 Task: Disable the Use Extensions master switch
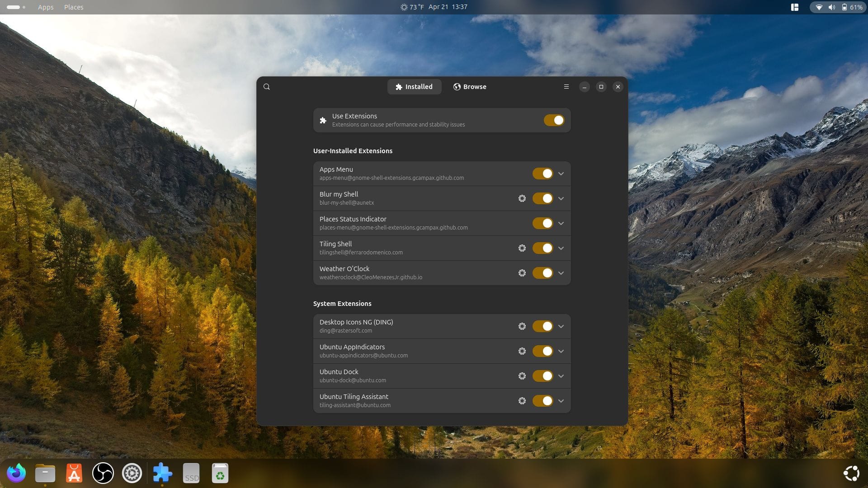554,120
